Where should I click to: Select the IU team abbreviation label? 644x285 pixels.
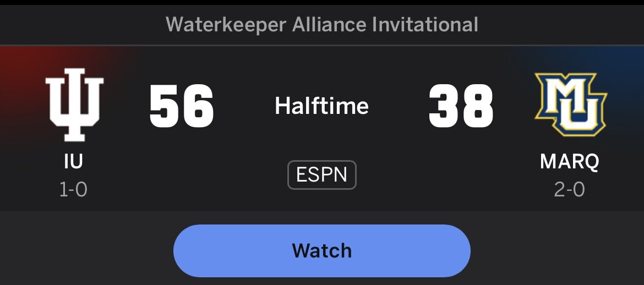(73, 162)
